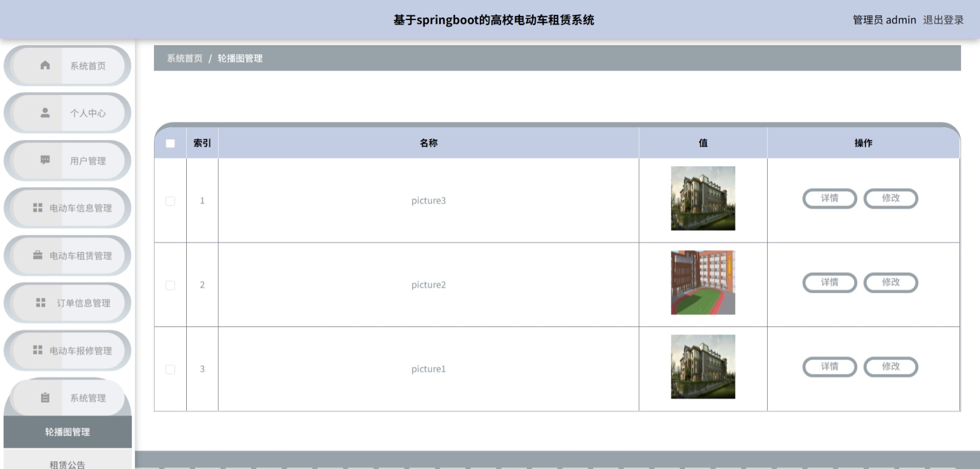The image size is (980, 469).
Task: Click 详情 button for picture1
Action: pos(829,367)
